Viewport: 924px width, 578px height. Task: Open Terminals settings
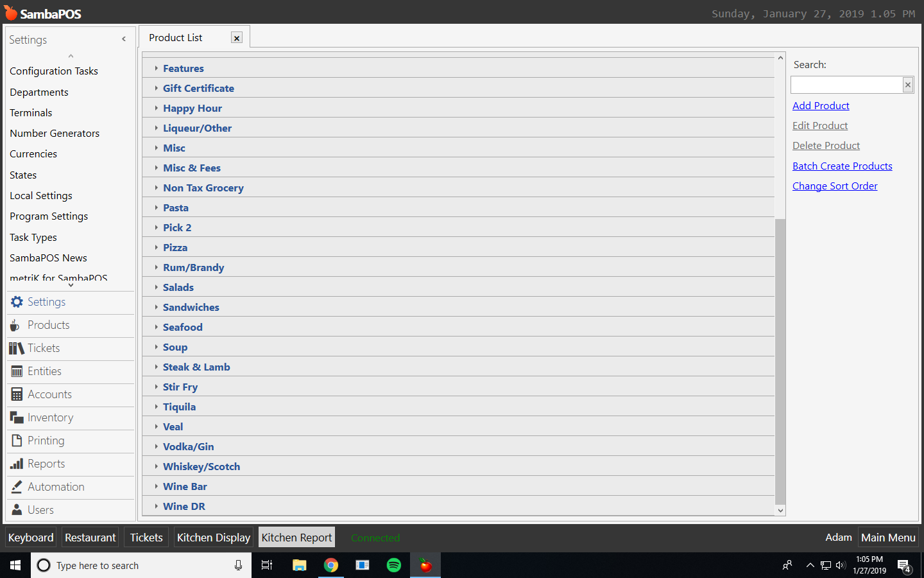tap(31, 113)
